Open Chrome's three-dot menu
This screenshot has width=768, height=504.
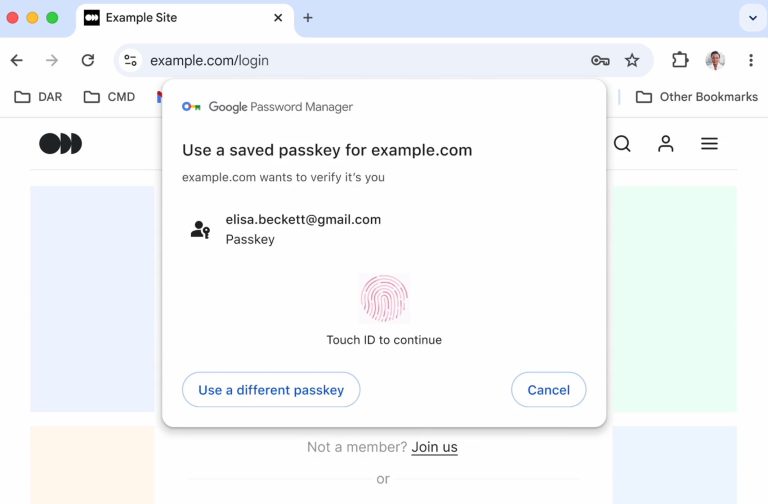point(751,60)
